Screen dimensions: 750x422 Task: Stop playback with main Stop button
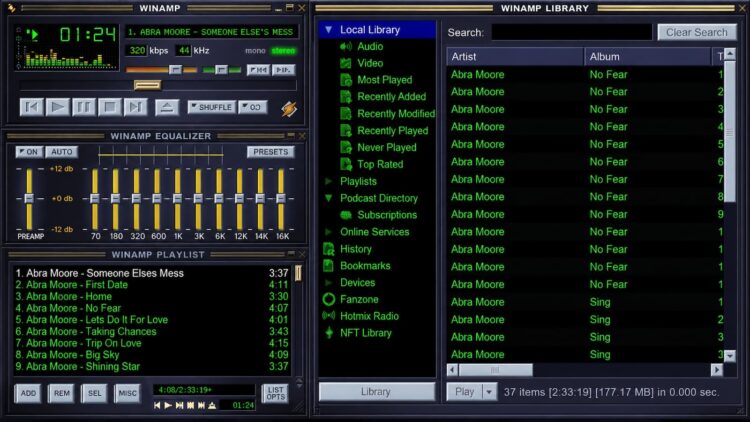click(110, 107)
